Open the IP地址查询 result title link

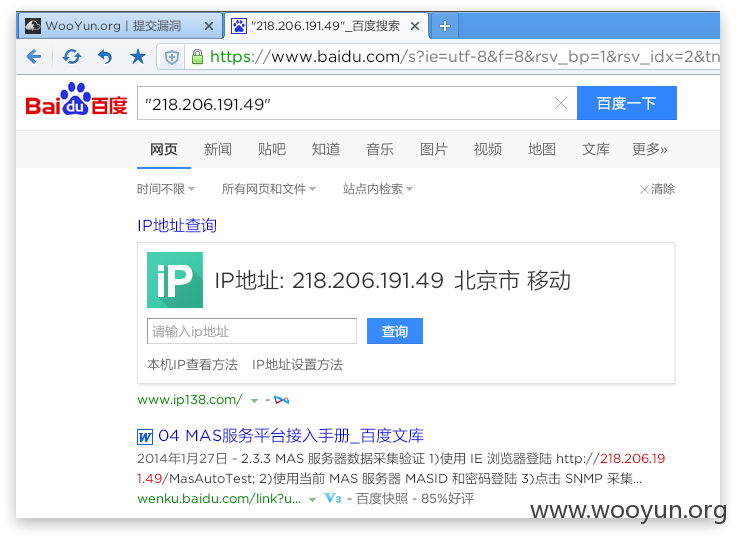tap(177, 225)
